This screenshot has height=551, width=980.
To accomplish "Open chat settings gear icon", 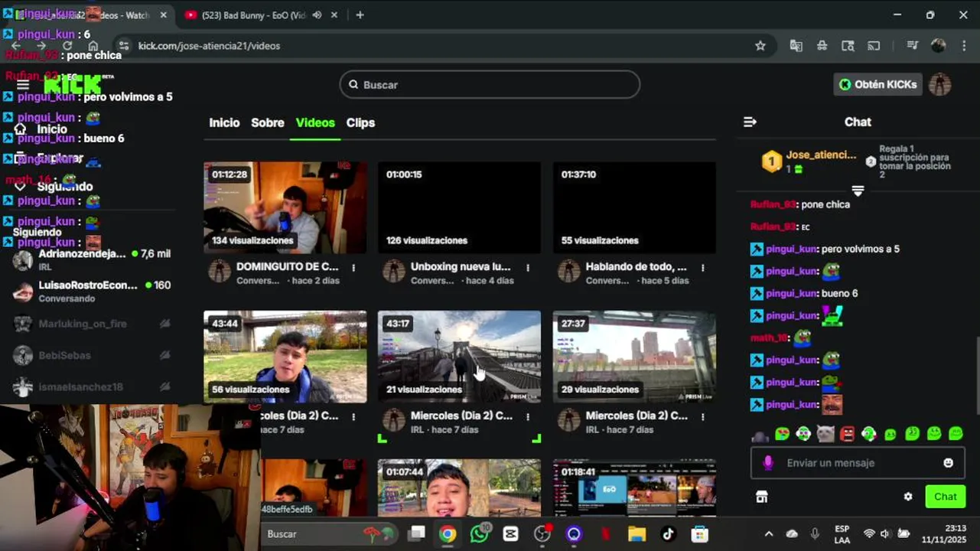I will click(x=908, y=497).
